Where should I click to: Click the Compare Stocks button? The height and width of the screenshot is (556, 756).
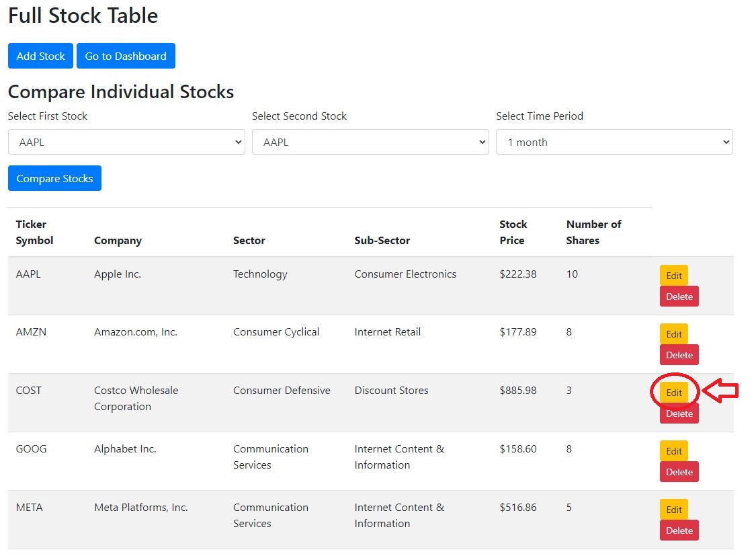tap(54, 178)
